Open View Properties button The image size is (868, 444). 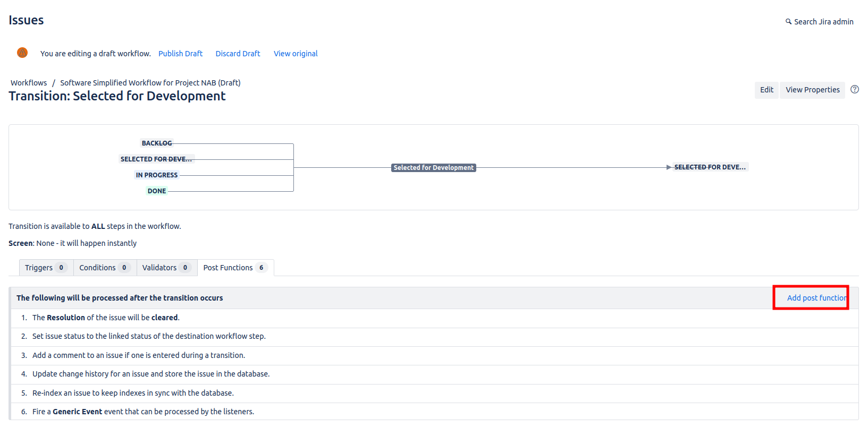813,90
